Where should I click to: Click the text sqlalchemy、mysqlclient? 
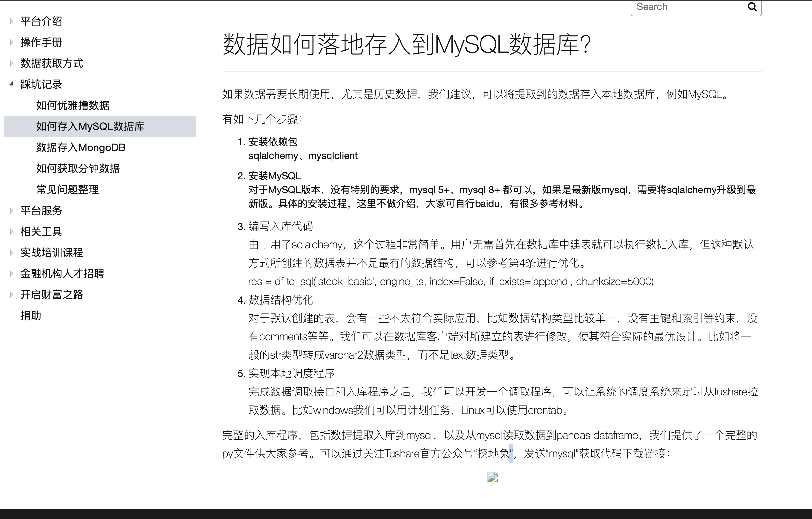point(303,156)
